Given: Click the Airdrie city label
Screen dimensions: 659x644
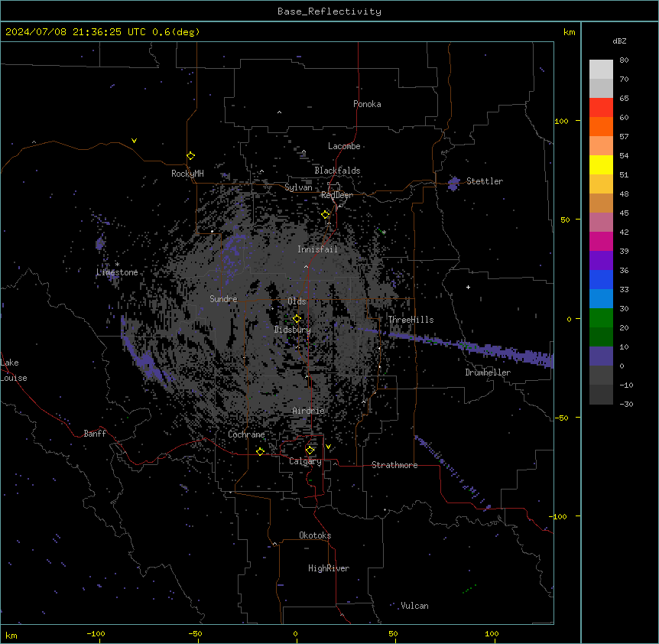Looking at the screenshot, I should tap(309, 411).
